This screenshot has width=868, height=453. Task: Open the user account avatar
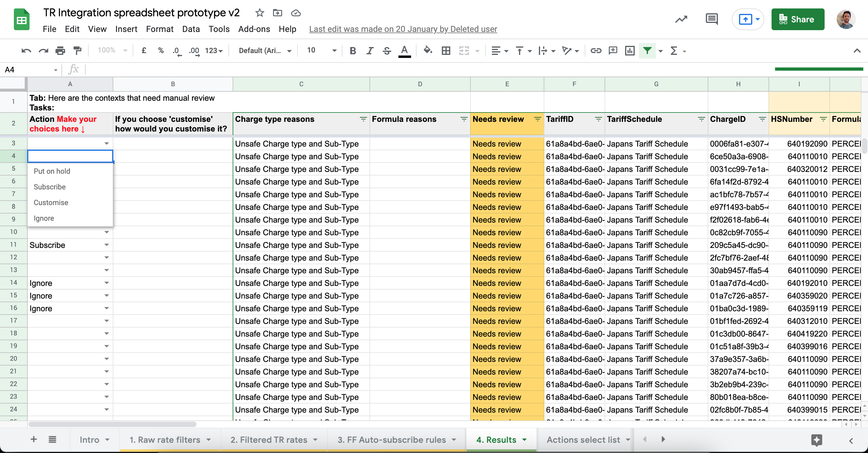[x=846, y=19]
